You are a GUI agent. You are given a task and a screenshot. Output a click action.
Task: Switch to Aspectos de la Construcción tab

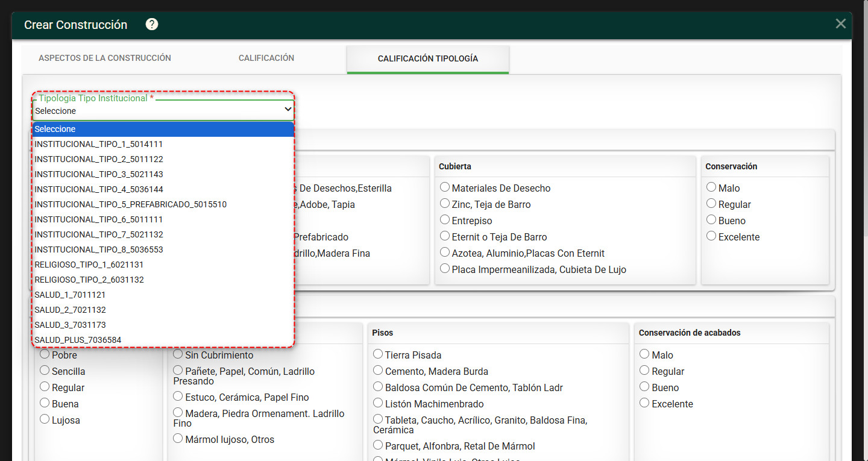click(105, 58)
